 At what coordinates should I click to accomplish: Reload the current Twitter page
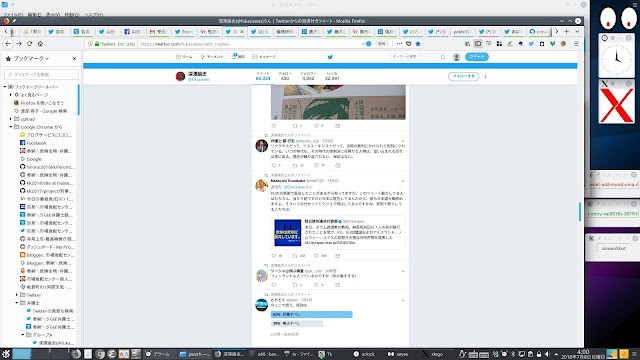pyautogui.click(x=29, y=44)
